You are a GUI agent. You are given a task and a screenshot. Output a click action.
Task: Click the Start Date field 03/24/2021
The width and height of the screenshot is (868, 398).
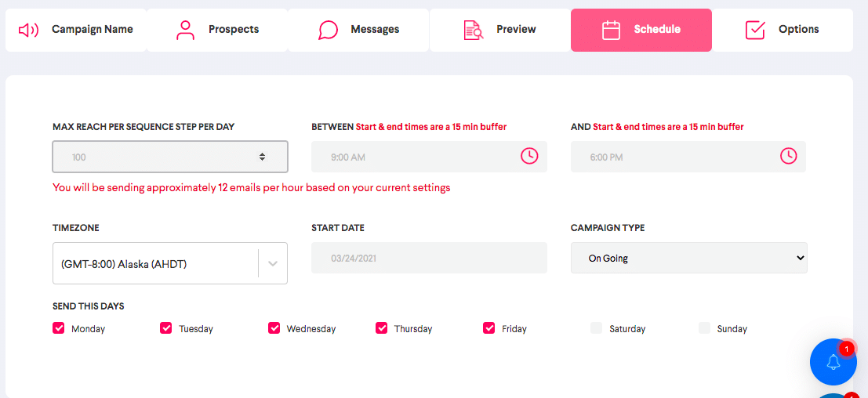(x=429, y=258)
